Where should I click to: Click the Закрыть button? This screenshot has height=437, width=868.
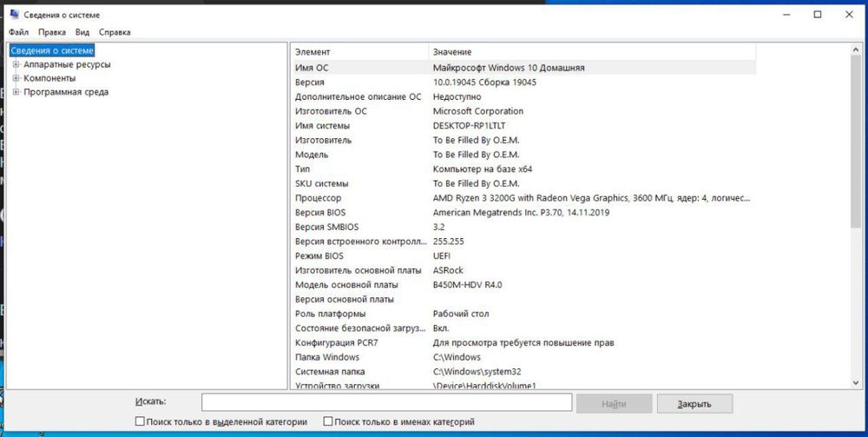pos(694,404)
